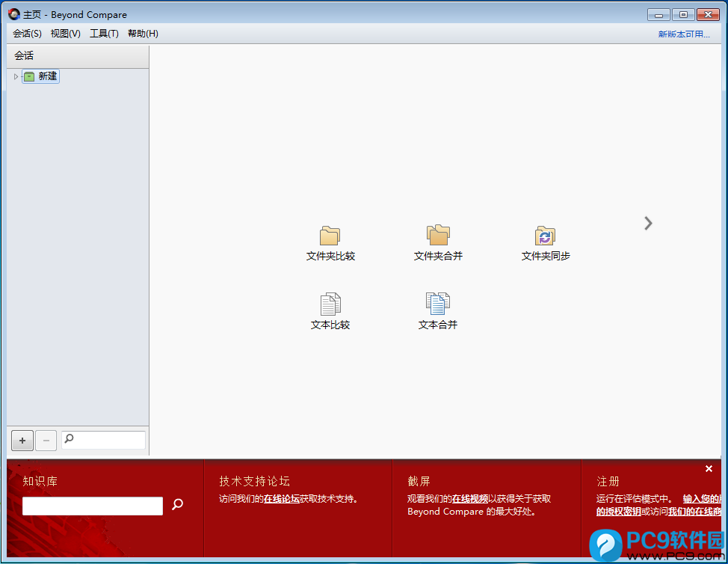Image resolution: width=728 pixels, height=564 pixels.
Task: Follow the 在线论坛 link
Action: (x=281, y=499)
